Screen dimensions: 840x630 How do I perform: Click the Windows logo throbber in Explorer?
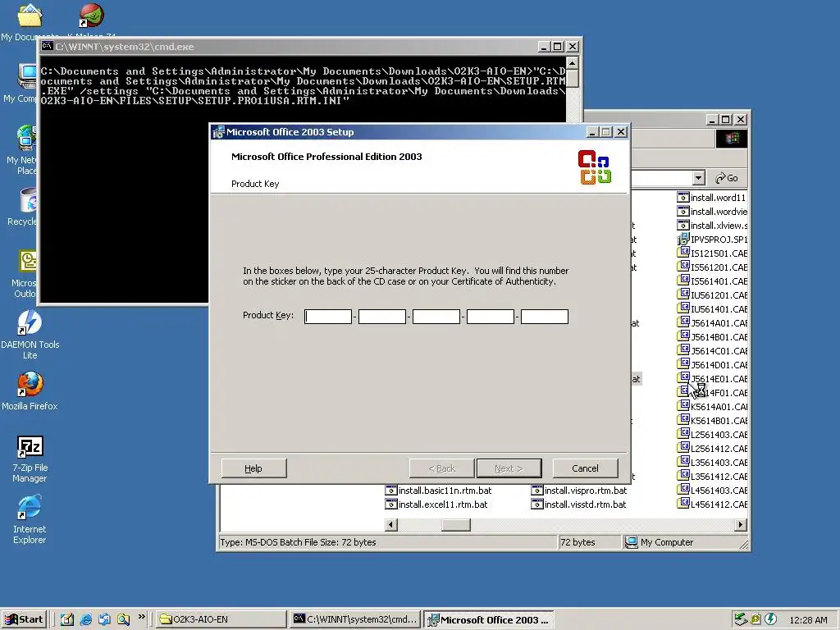coord(731,139)
